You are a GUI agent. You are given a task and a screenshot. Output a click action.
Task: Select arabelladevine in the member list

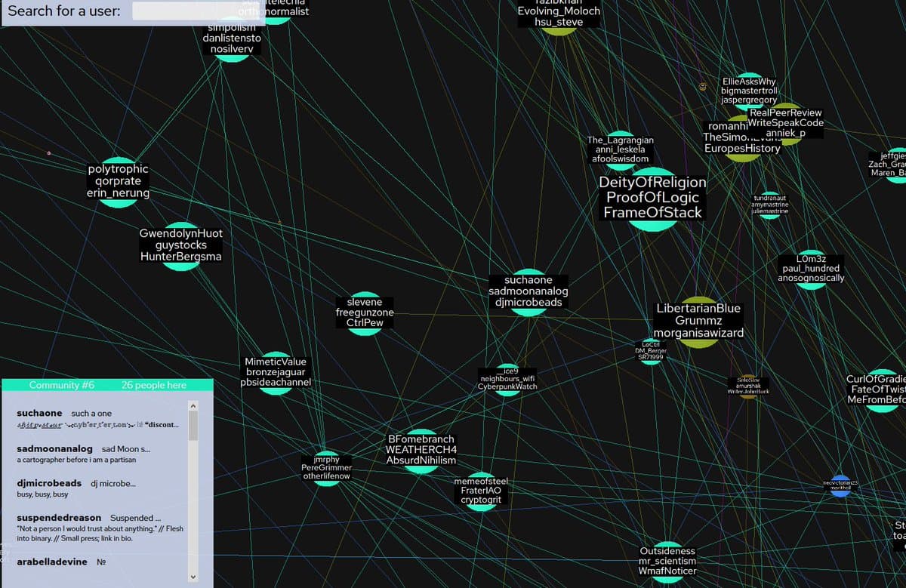point(51,562)
